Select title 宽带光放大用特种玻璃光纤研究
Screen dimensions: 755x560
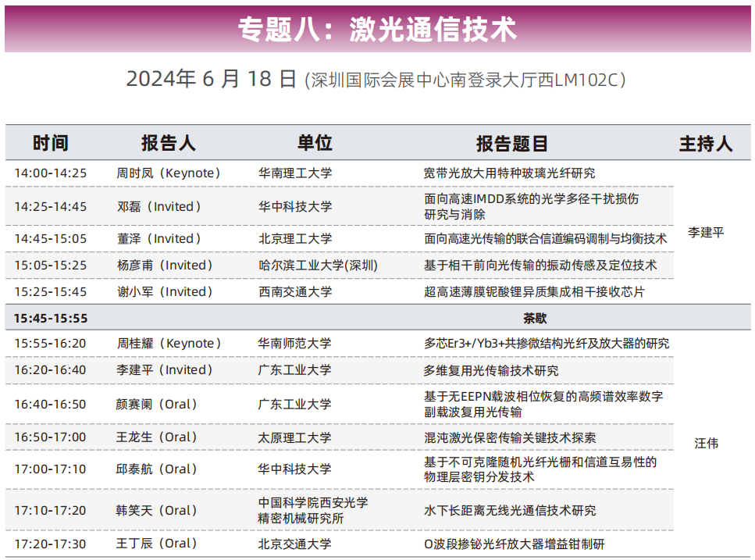509,173
